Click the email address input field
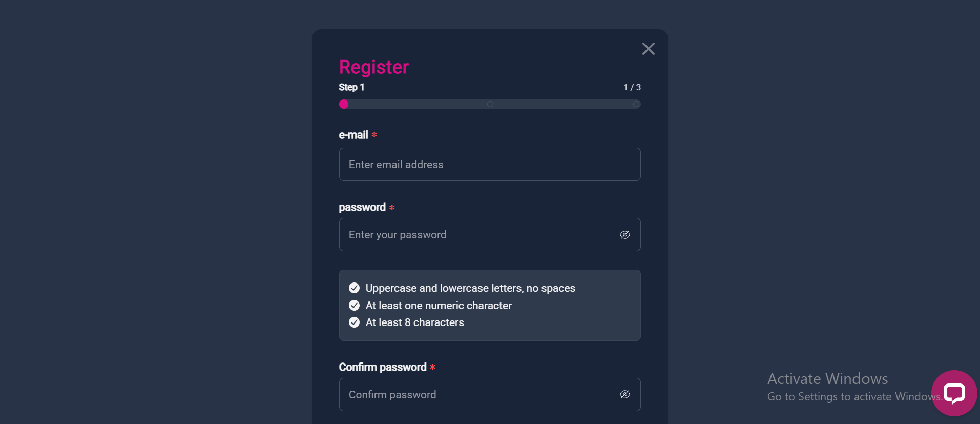This screenshot has height=424, width=980. point(490,164)
